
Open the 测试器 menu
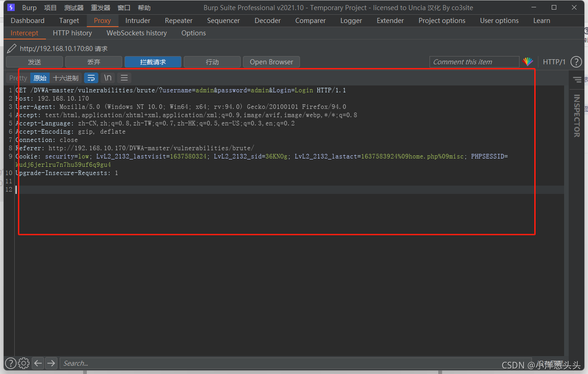click(74, 7)
